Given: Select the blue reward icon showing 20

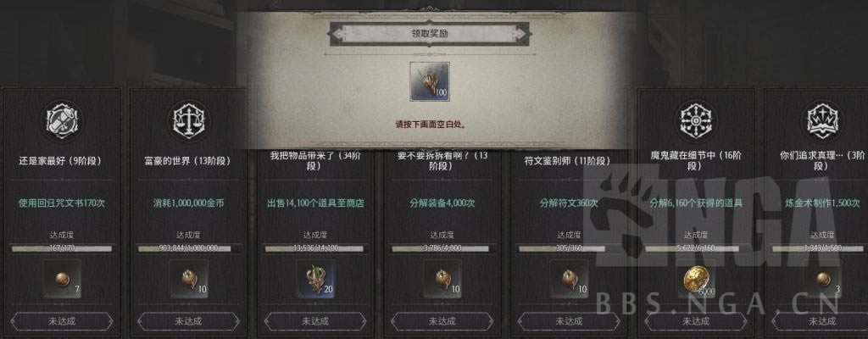Looking at the screenshot, I should (x=315, y=279).
